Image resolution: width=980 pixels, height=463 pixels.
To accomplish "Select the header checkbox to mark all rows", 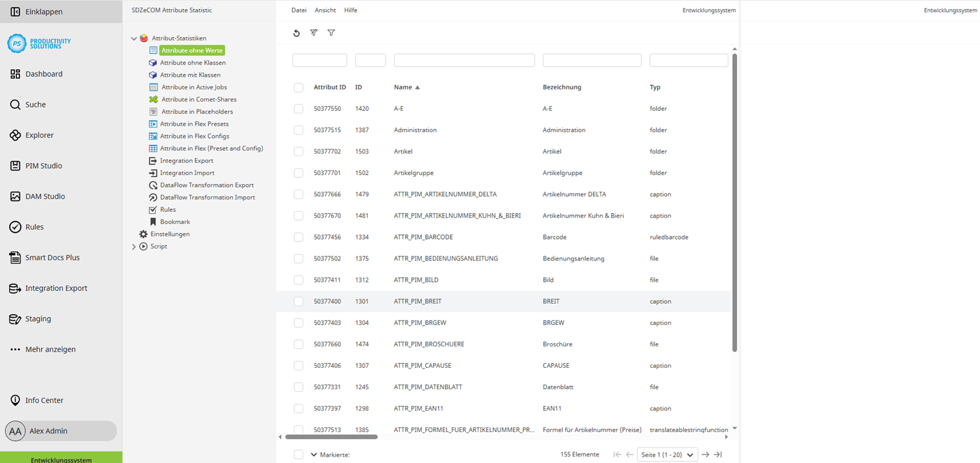I will (x=298, y=87).
